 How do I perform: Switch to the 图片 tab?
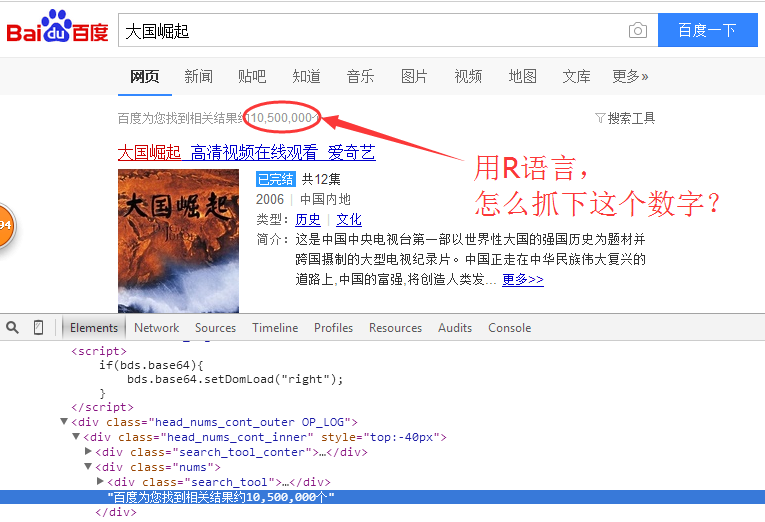pyautogui.click(x=414, y=76)
